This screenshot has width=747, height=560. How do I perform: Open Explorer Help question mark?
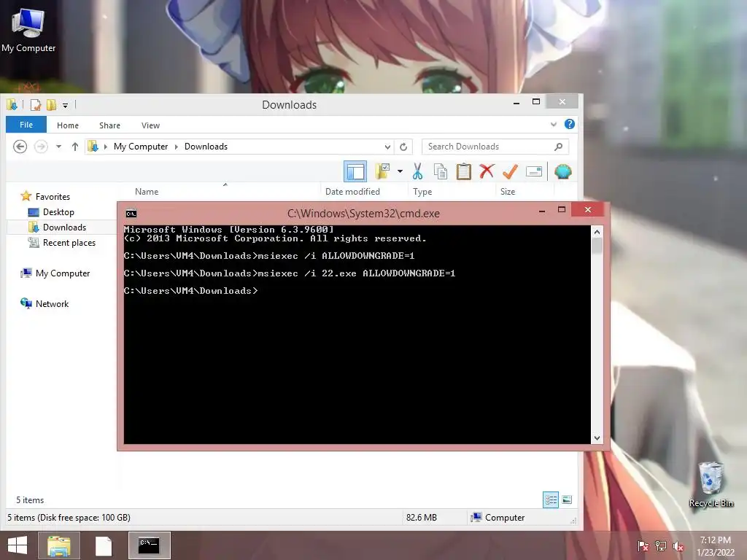point(569,124)
